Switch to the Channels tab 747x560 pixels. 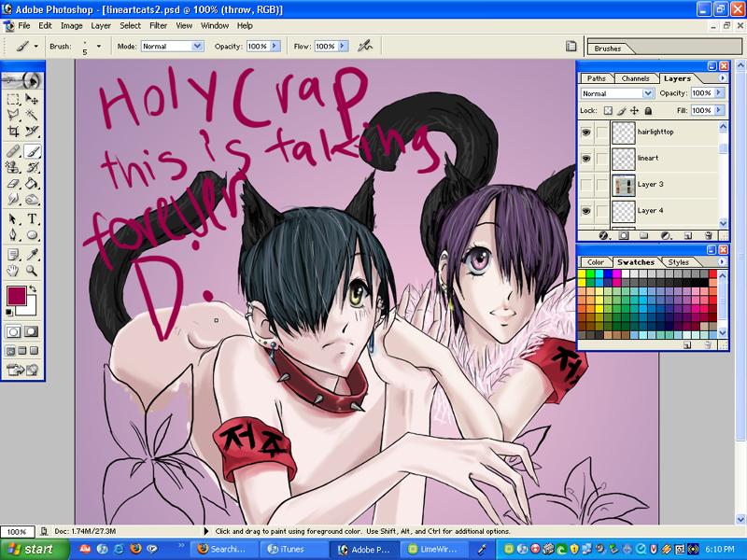[x=635, y=78]
